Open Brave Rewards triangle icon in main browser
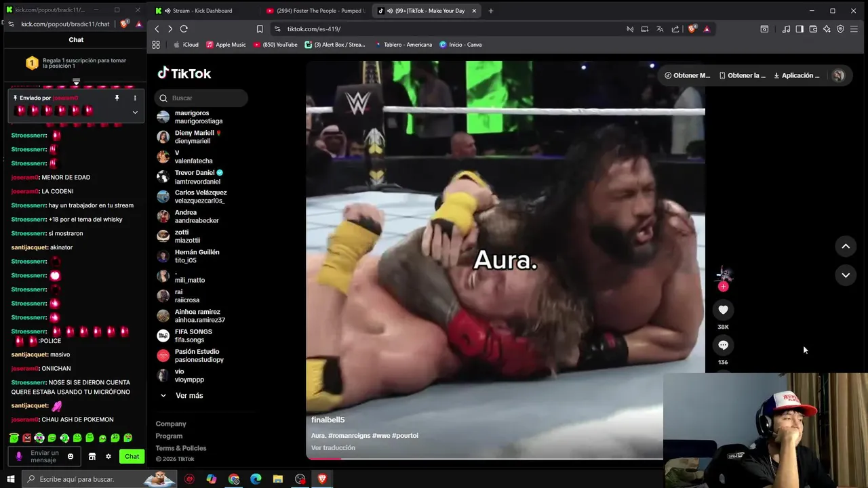868x488 pixels. click(x=707, y=29)
